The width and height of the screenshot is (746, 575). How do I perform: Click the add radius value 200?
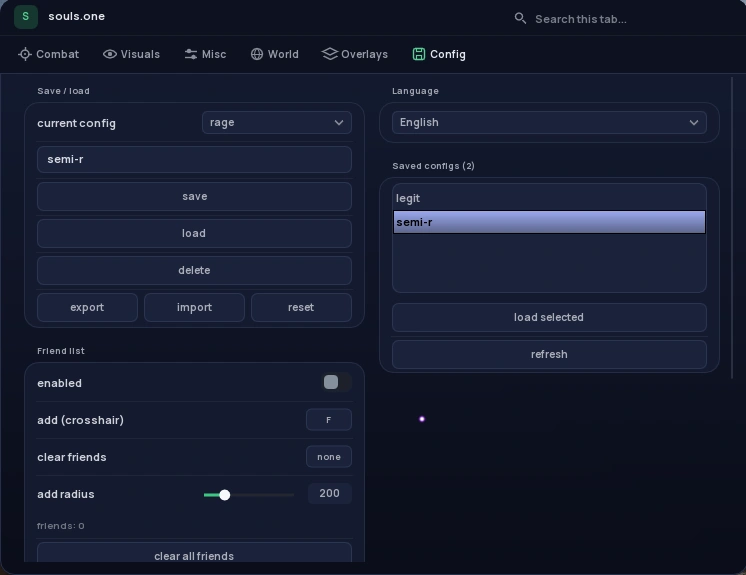pos(330,494)
